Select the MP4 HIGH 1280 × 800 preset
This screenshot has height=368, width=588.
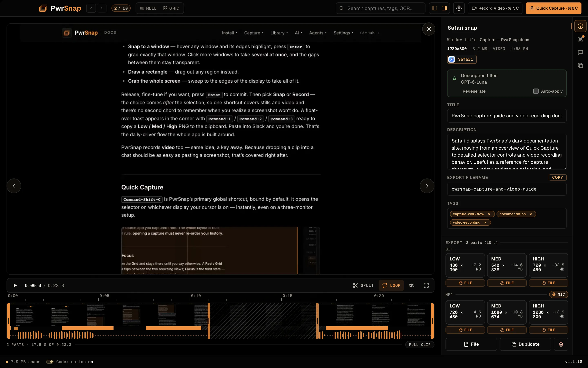[x=548, y=312]
